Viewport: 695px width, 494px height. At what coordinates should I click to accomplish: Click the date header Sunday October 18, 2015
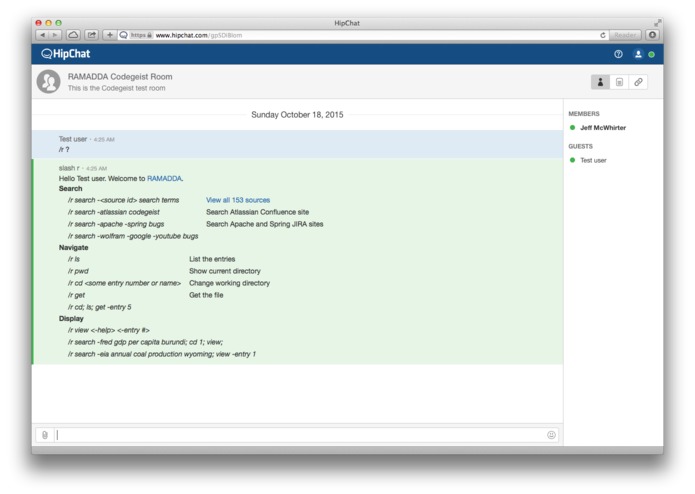[297, 115]
